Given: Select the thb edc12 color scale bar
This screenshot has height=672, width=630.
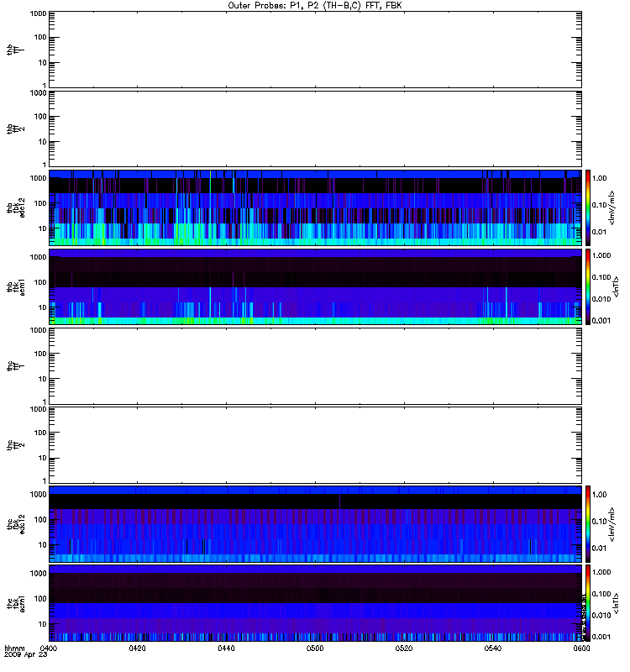Looking at the screenshot, I should click(588, 207).
